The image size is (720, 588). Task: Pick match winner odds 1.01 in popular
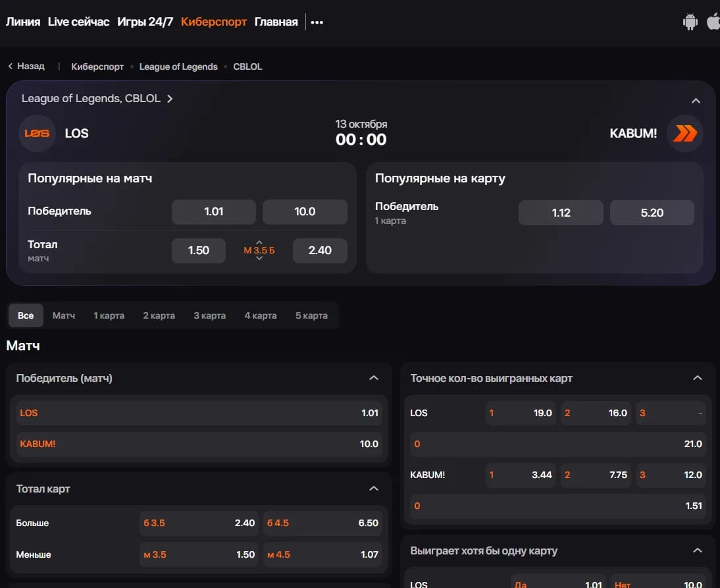click(x=213, y=212)
